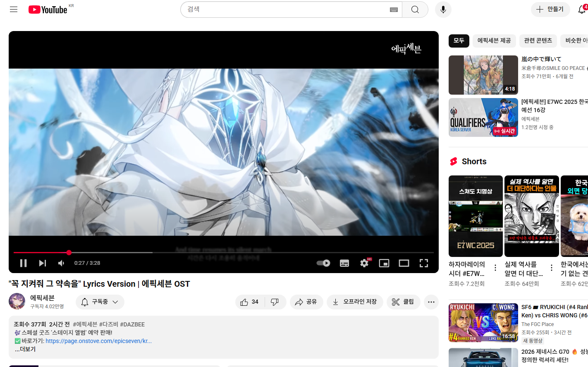The height and width of the screenshot is (367, 588).
Task: Open the 스쳐도 치명상 Short thumbnail
Action: click(476, 216)
